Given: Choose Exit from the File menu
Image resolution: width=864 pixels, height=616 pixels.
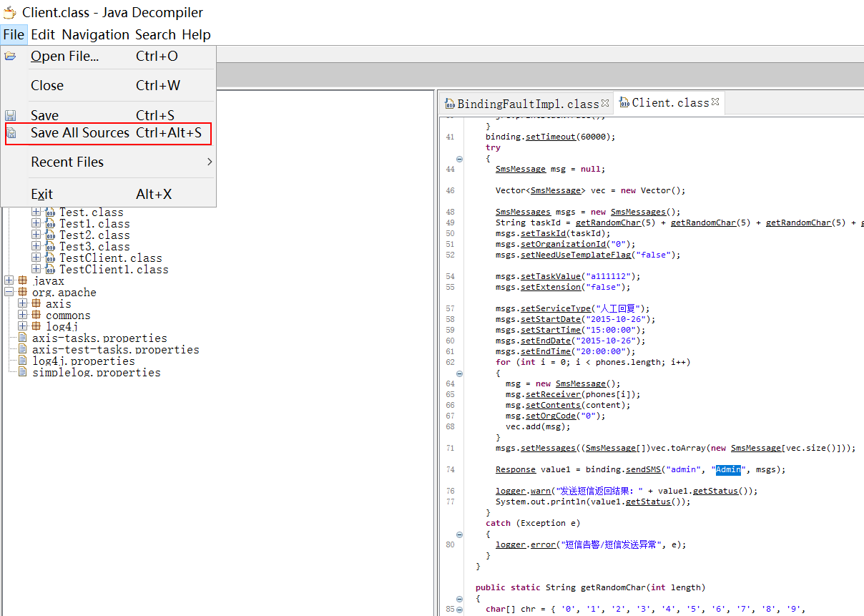Looking at the screenshot, I should click(42, 195).
